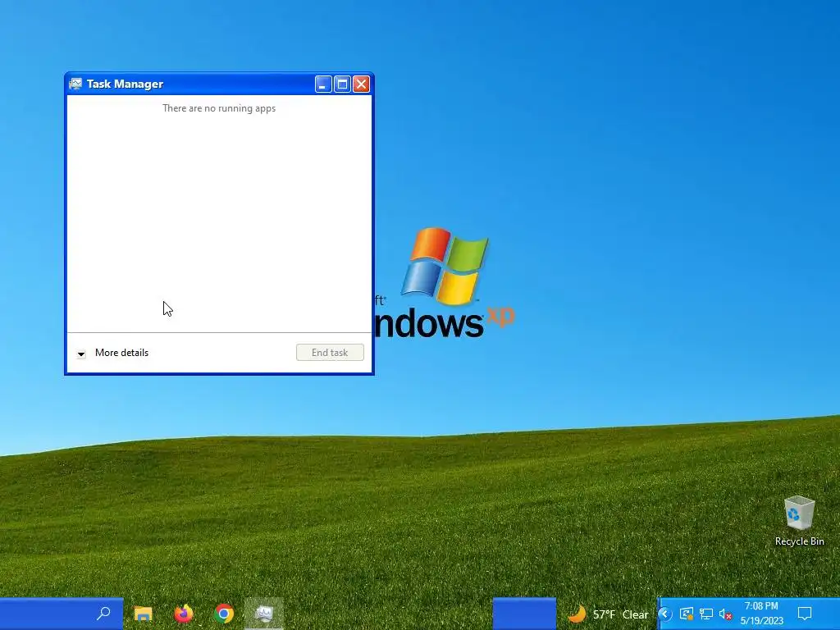Open the taskbar search magnifier
The width and height of the screenshot is (840, 630).
pos(103,614)
